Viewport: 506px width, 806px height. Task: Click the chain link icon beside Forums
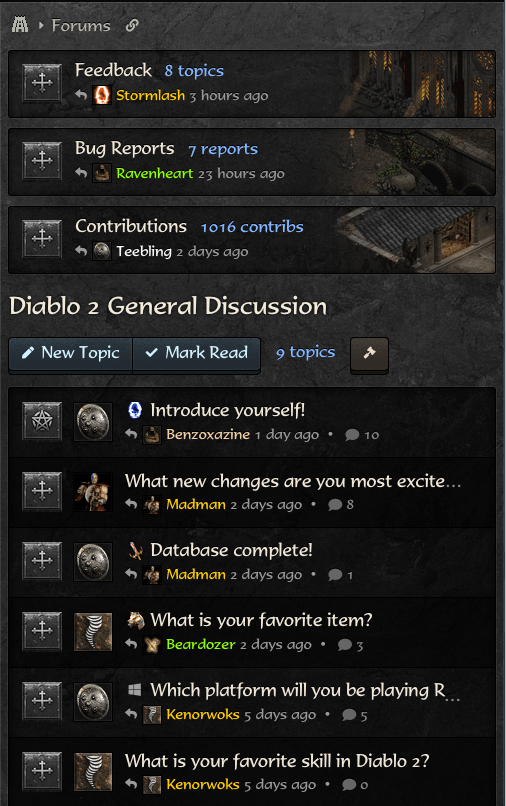coord(132,25)
